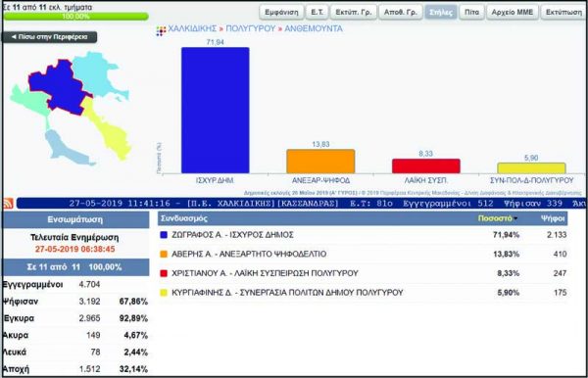Switch to the Στήλες chart view
588x378 pixels.
[441, 12]
